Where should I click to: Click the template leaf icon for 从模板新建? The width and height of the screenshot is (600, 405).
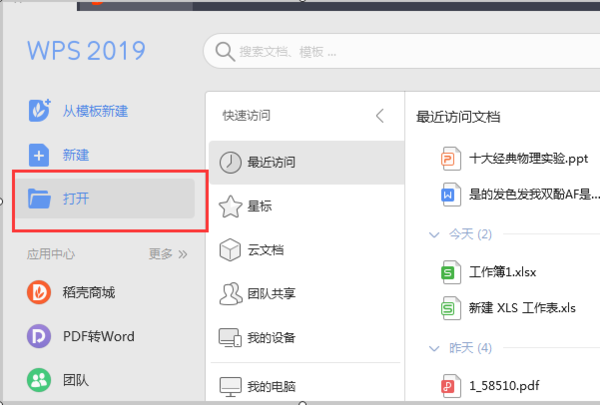[x=39, y=110]
